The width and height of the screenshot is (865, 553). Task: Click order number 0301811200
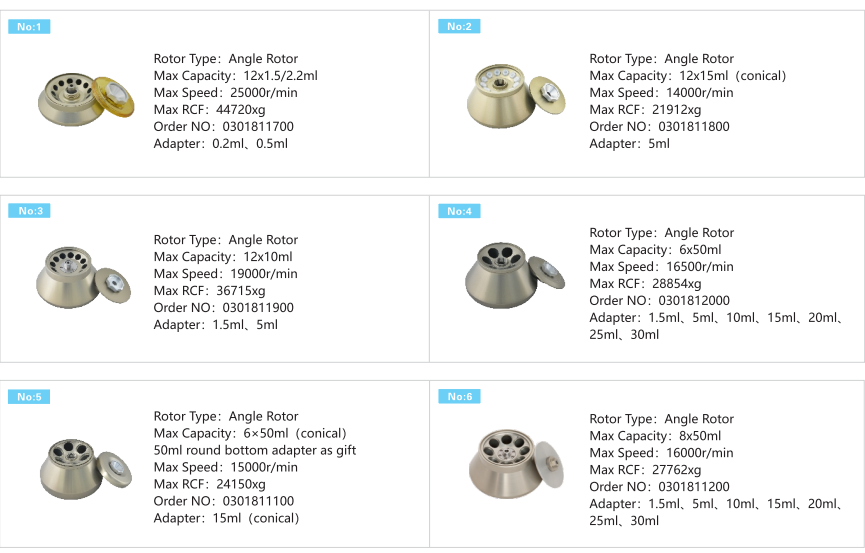coord(693,487)
